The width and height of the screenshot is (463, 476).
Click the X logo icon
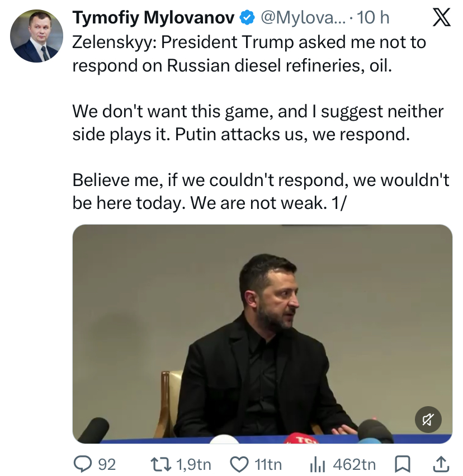(441, 17)
